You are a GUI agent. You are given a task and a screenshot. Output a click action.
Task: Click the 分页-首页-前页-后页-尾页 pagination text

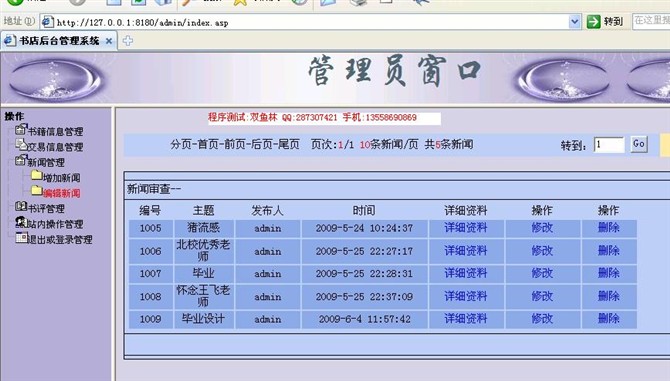pyautogui.click(x=235, y=144)
